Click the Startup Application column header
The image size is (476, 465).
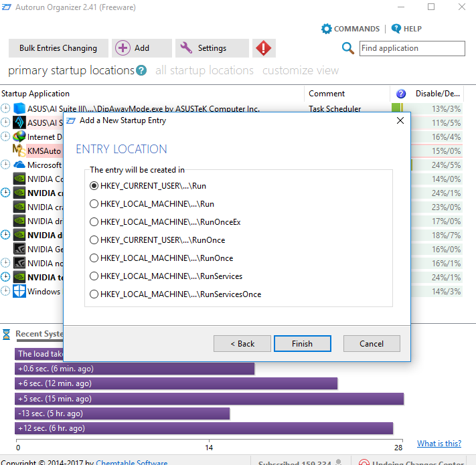(x=35, y=94)
